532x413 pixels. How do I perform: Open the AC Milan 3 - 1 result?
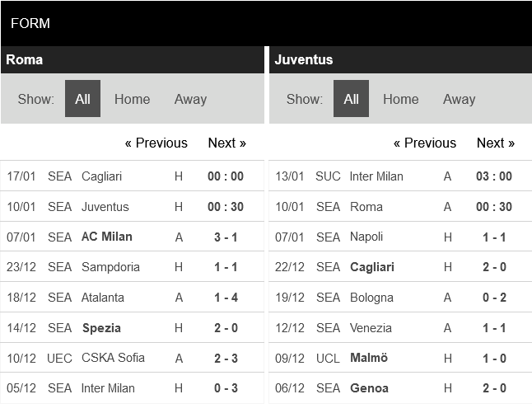(x=226, y=237)
